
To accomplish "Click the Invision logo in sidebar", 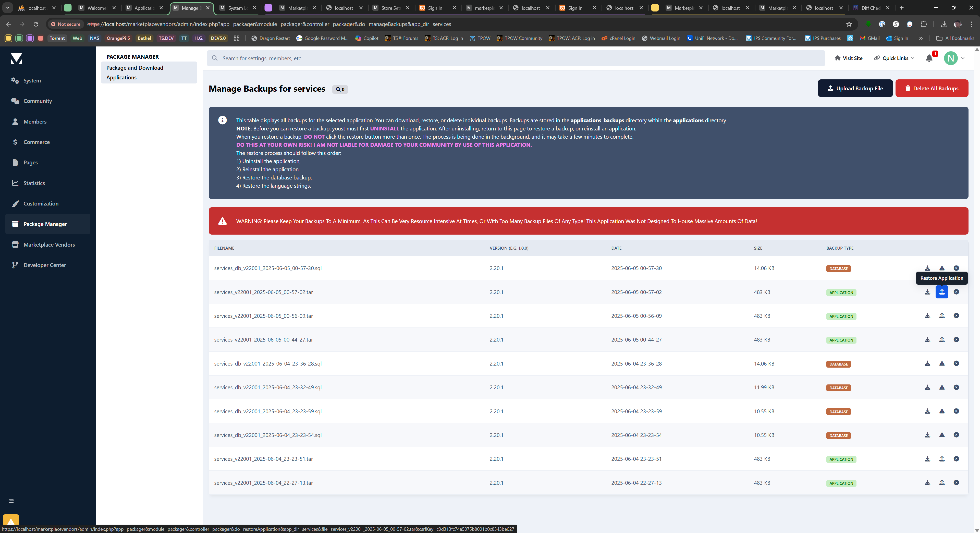I will (x=16, y=58).
